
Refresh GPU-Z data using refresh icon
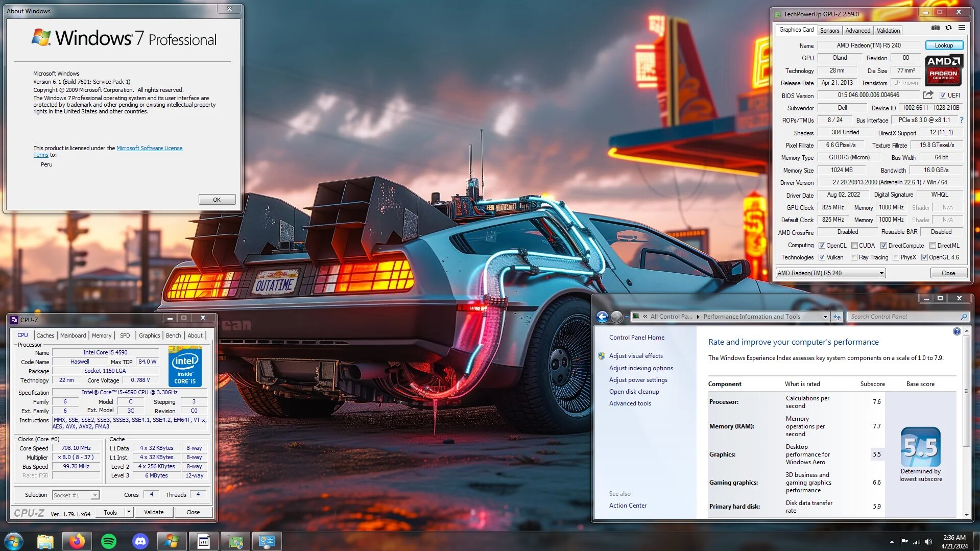(948, 28)
